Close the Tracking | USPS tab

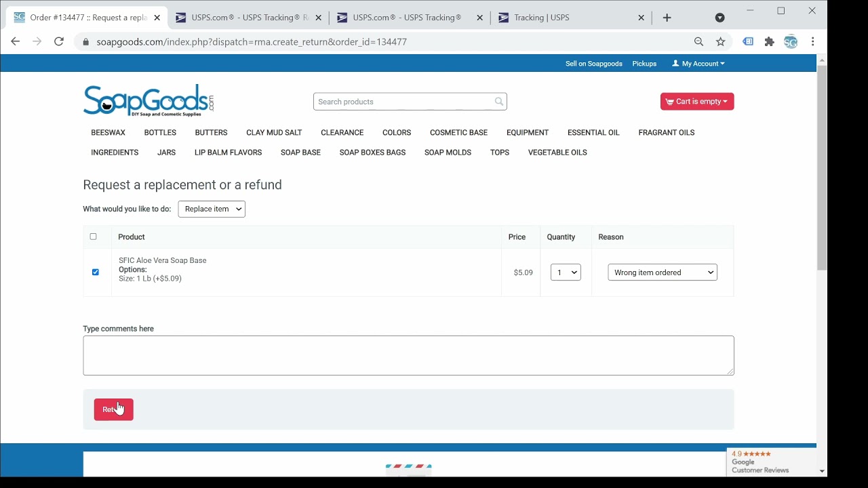(641, 18)
